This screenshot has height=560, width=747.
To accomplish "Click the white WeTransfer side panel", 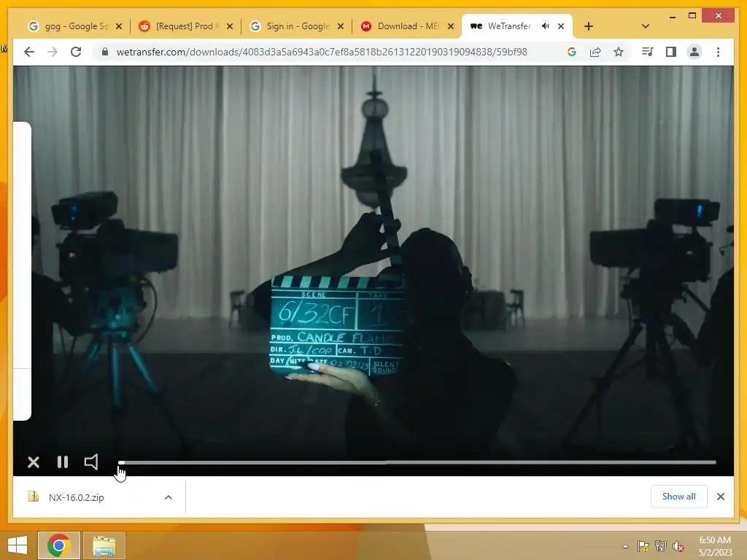I will pyautogui.click(x=23, y=271).
